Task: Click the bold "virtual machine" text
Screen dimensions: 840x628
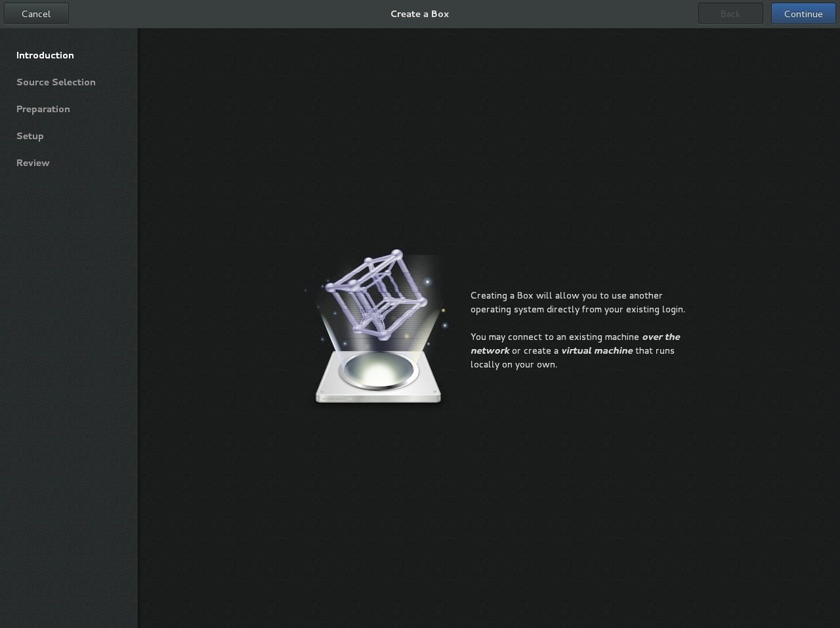Action: point(597,350)
